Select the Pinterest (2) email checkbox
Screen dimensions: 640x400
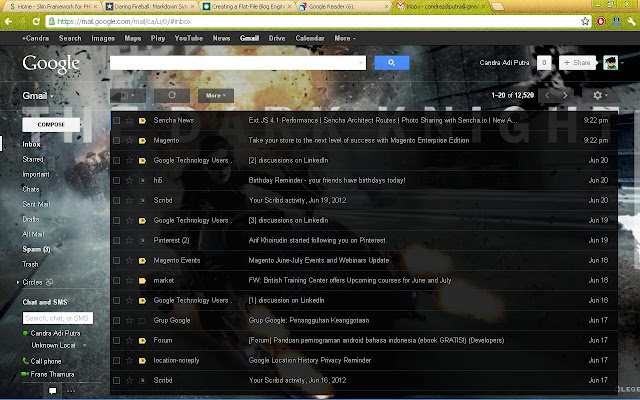pyautogui.click(x=117, y=240)
